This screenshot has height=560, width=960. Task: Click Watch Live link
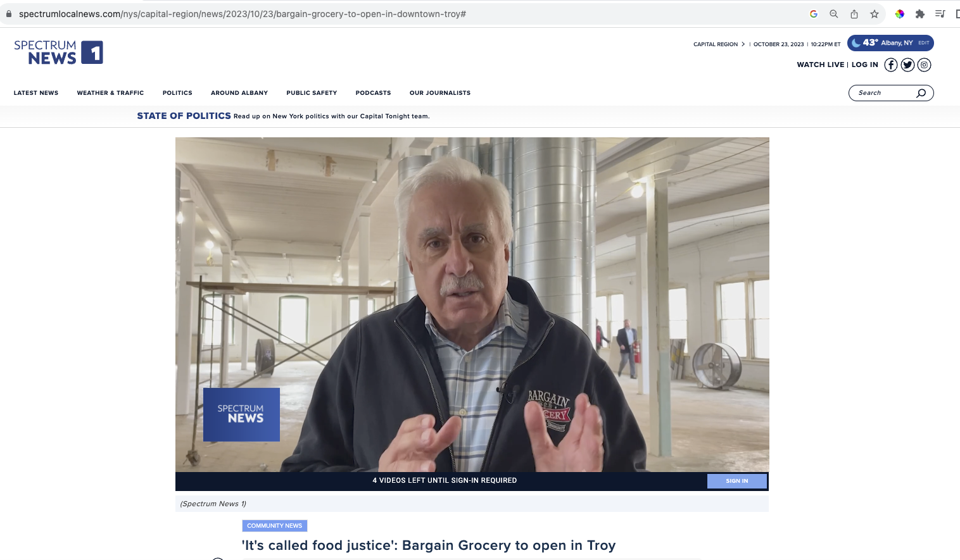click(820, 65)
